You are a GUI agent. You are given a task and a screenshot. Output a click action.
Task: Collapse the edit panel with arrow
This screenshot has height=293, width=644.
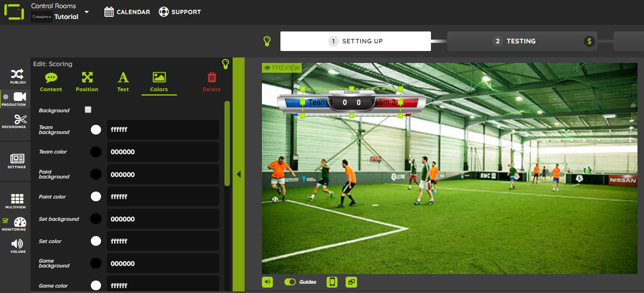click(x=239, y=175)
